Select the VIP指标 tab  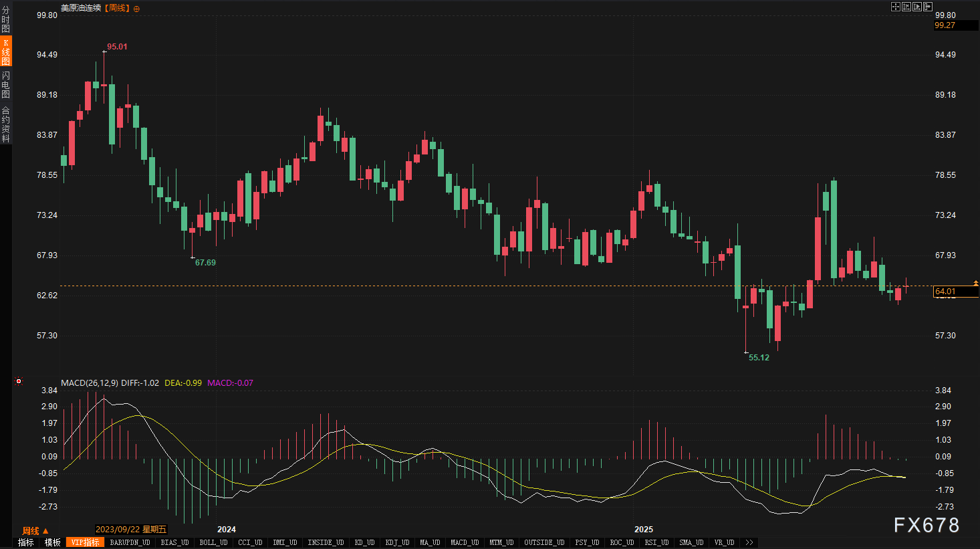tap(86, 542)
